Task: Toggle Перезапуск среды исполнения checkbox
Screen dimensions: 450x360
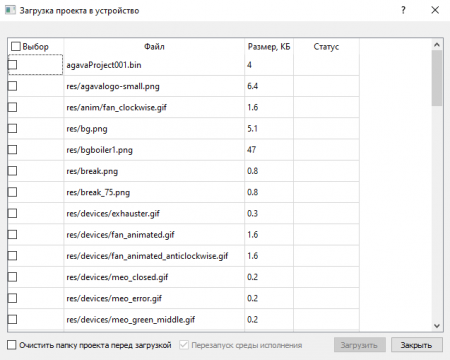Action: [x=184, y=345]
